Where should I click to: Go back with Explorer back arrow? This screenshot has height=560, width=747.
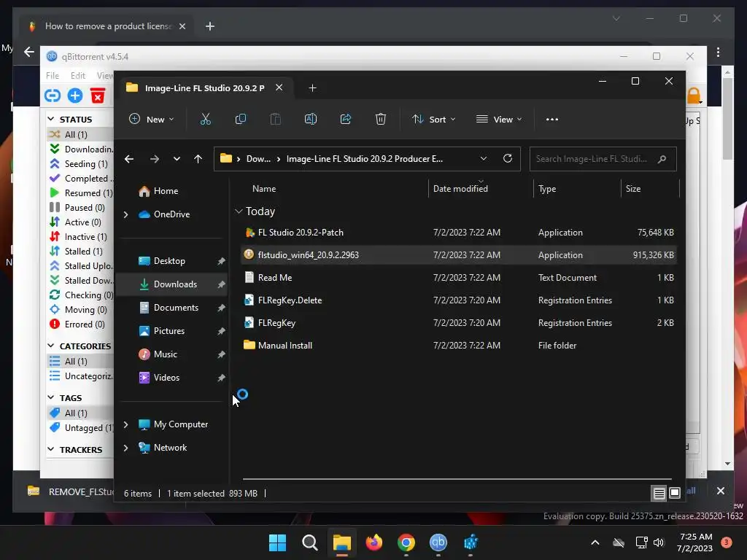pos(129,159)
